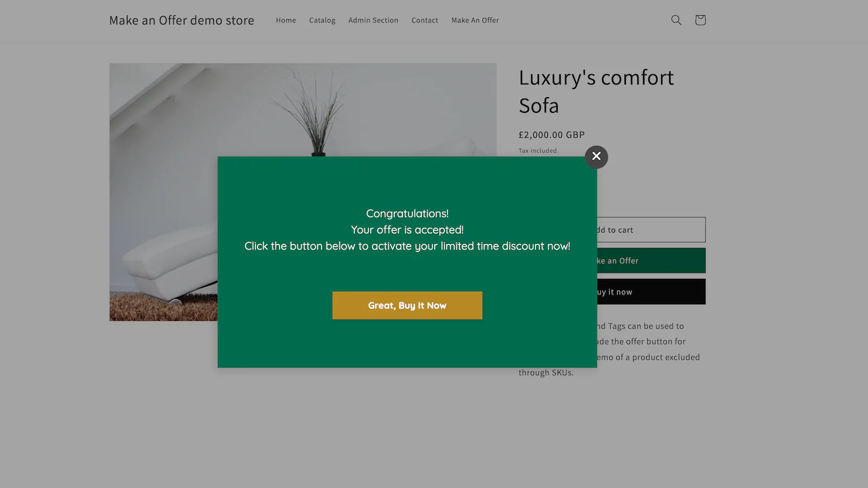Select Make An Offer in navigation
Viewport: 868px width, 488px height.
click(475, 20)
